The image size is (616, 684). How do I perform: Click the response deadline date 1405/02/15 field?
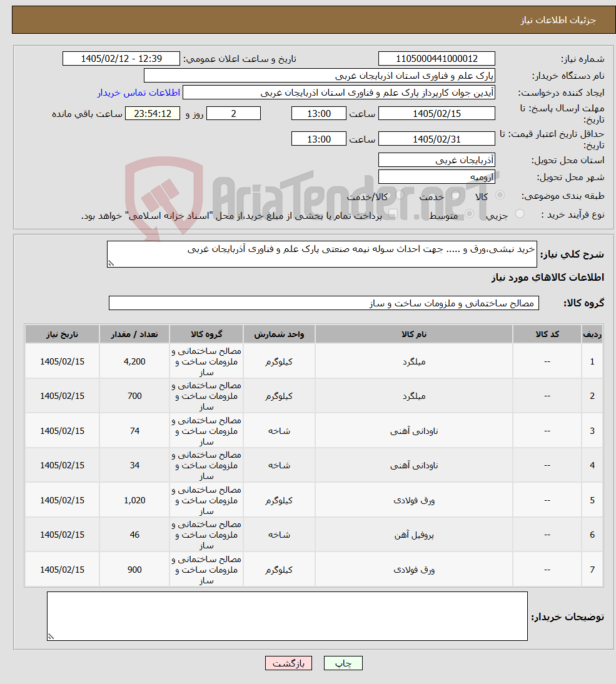(x=437, y=113)
